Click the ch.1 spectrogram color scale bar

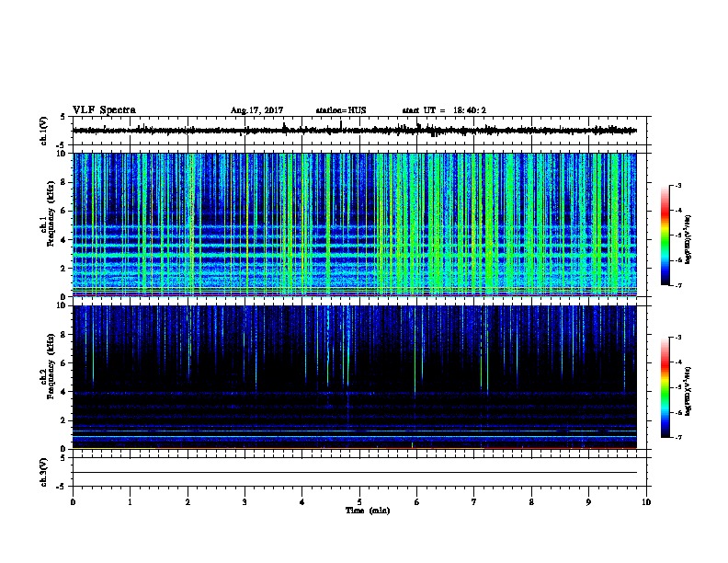coord(665,236)
